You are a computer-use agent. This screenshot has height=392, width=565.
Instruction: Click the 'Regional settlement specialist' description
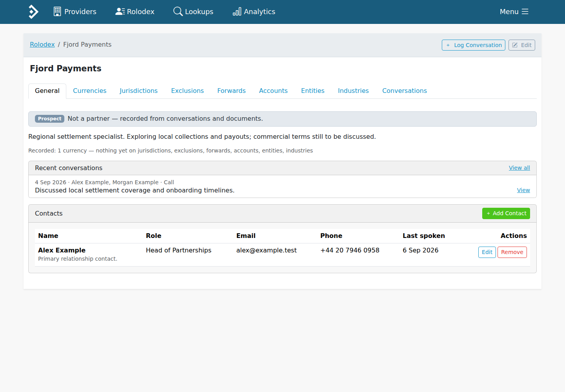point(202,136)
